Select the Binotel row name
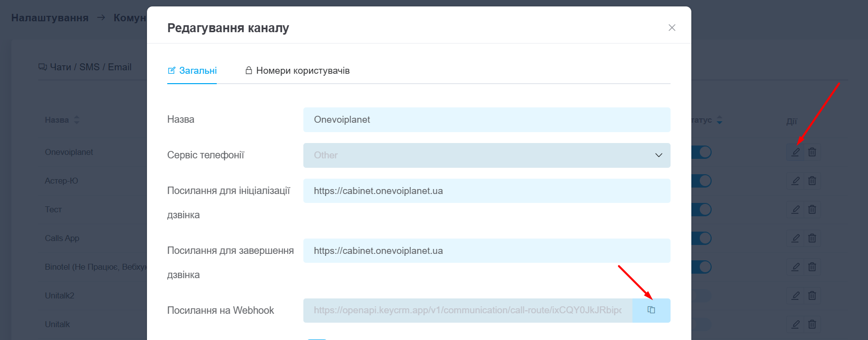The image size is (868, 340). pyautogui.click(x=96, y=267)
